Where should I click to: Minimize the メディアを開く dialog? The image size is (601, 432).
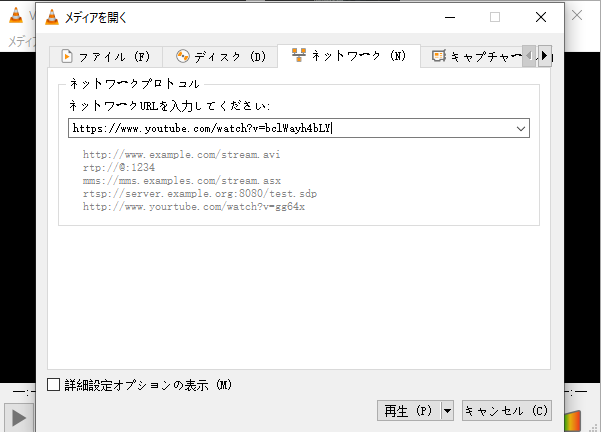(450, 17)
